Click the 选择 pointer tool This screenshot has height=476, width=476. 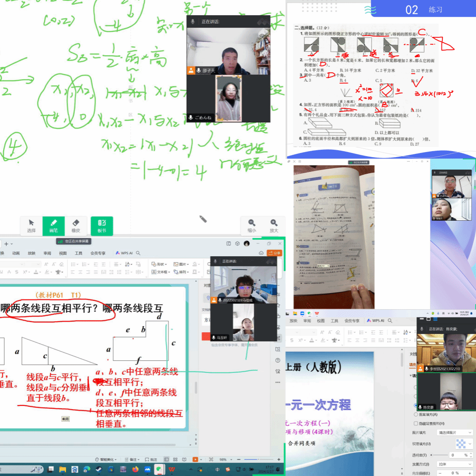coord(31,225)
